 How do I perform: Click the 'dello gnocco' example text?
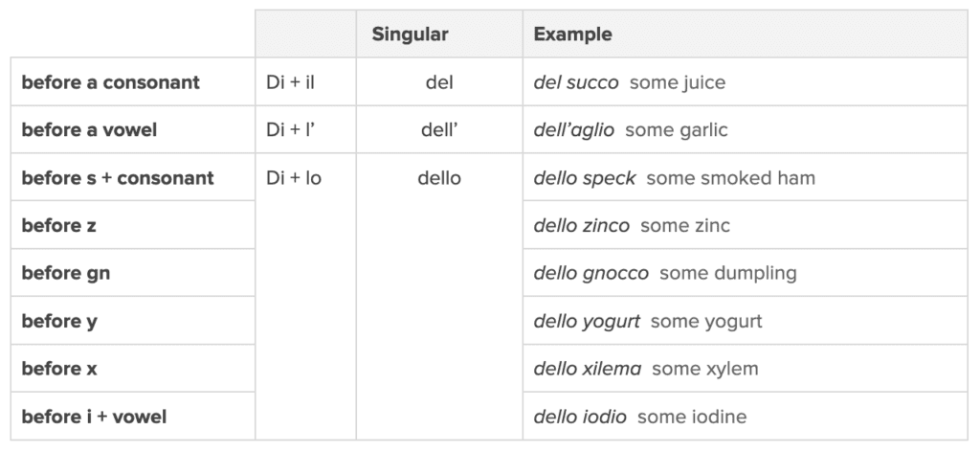pos(590,273)
